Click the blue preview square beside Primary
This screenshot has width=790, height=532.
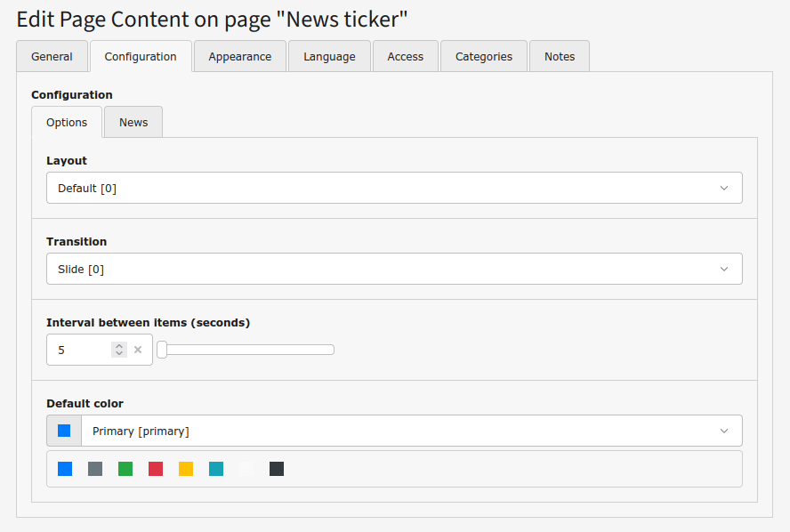(64, 431)
